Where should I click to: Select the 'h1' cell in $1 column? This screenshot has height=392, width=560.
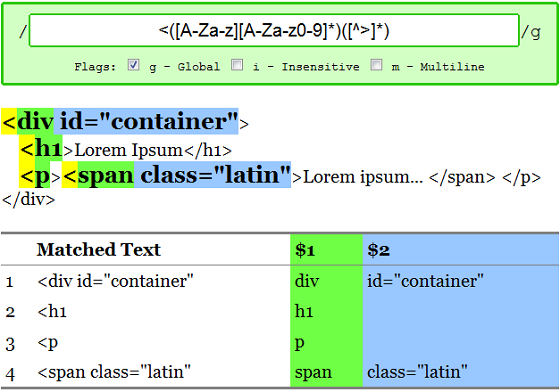pos(326,312)
